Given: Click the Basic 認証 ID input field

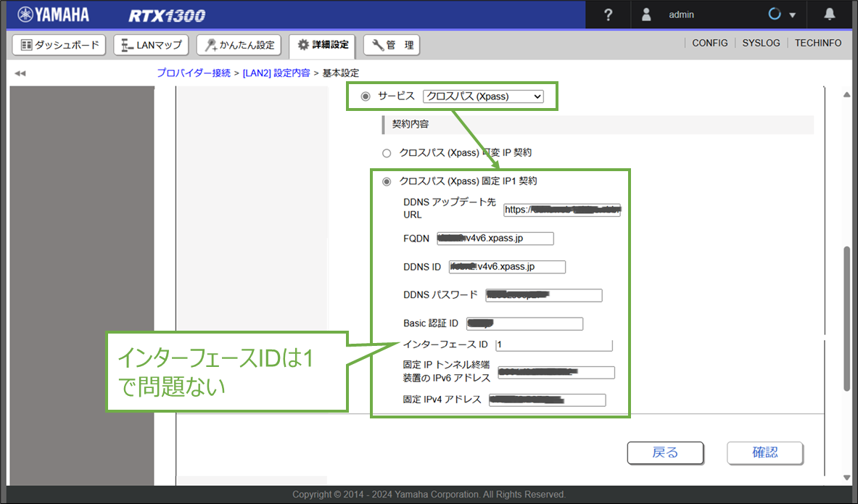Looking at the screenshot, I should click(525, 323).
